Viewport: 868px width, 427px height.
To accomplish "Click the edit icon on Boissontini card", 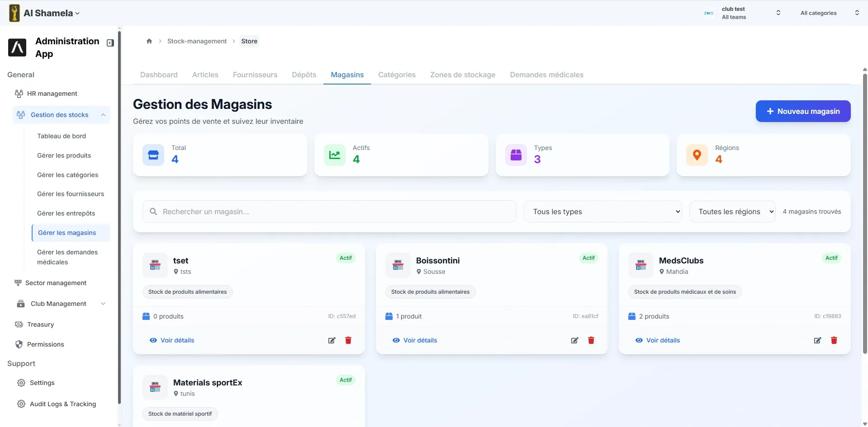I will [574, 340].
